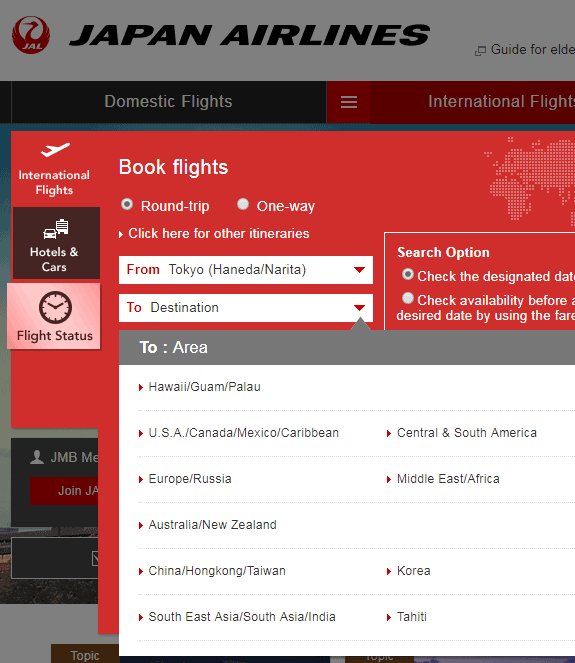Image resolution: width=575 pixels, height=663 pixels.
Task: Select the One-way radio button
Action: point(243,205)
